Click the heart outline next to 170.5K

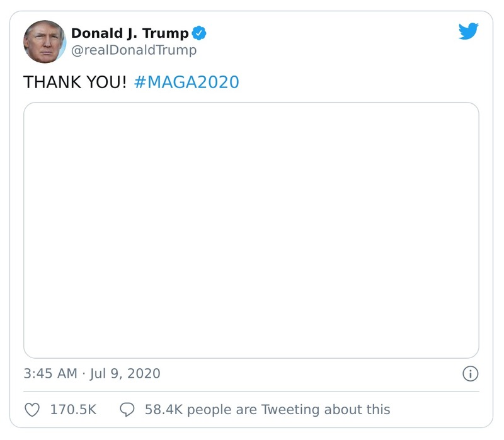pos(31,409)
